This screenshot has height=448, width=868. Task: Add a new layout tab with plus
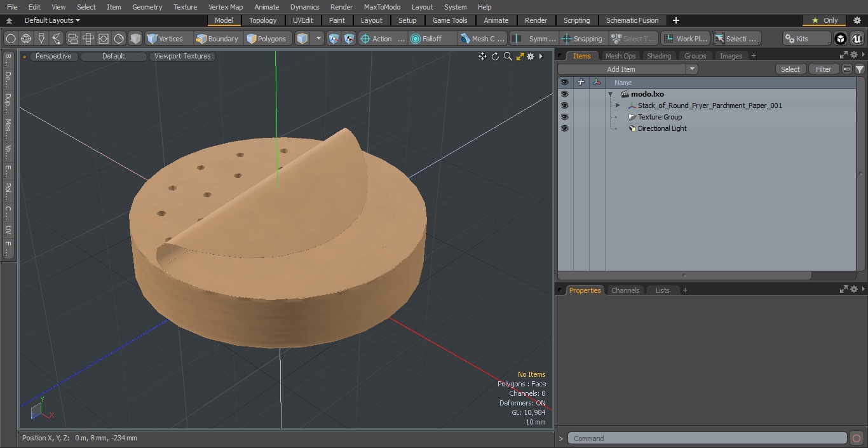pyautogui.click(x=675, y=20)
